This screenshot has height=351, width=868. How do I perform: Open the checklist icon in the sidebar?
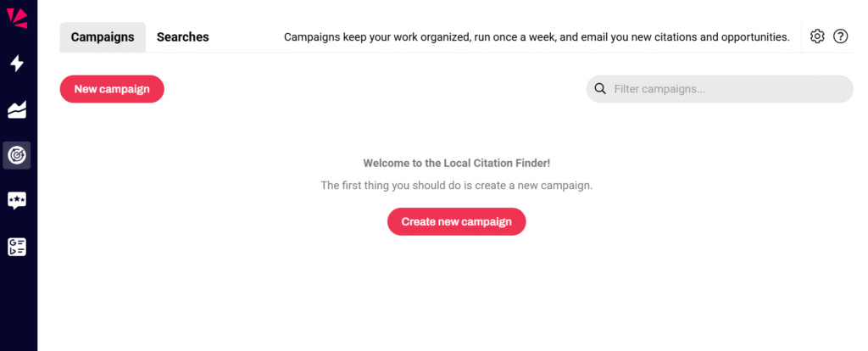pos(17,247)
